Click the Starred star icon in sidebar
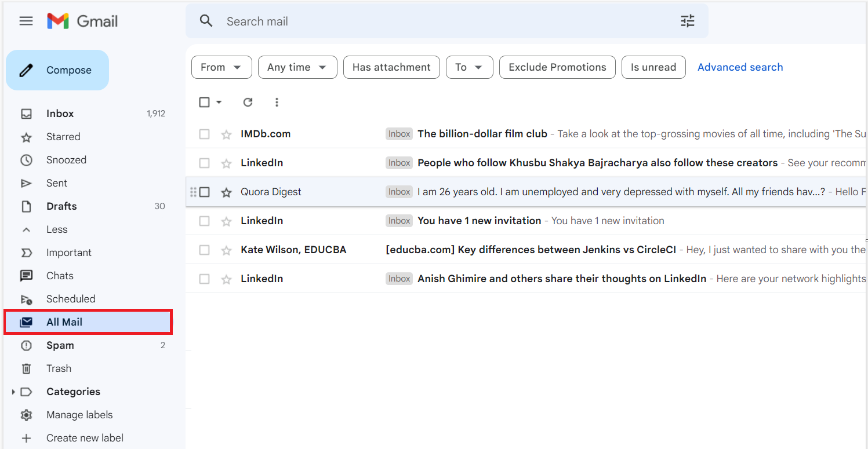 [x=26, y=137]
